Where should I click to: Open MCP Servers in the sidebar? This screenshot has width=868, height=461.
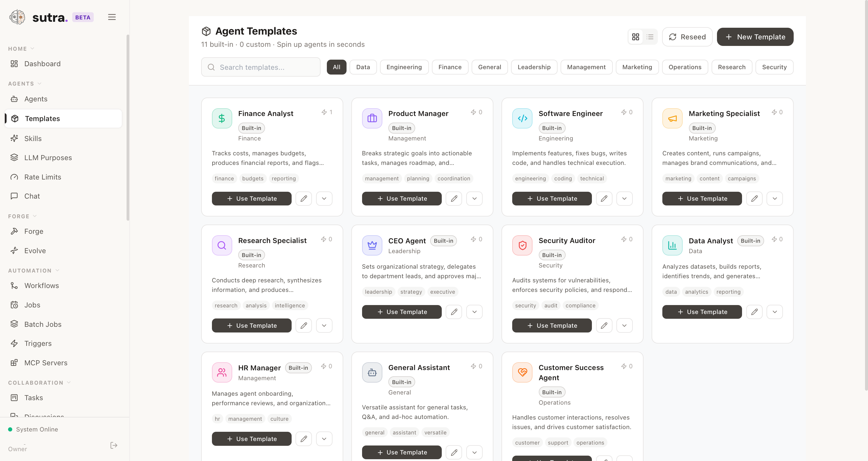point(46,363)
